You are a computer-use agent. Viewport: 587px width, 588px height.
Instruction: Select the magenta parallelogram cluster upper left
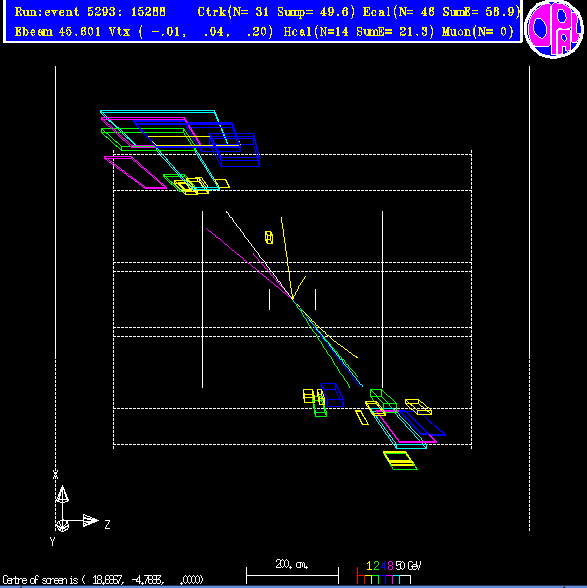(135, 172)
